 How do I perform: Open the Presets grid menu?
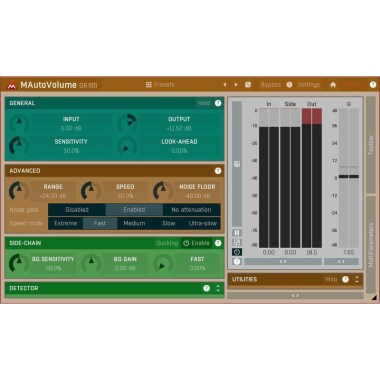160,85
